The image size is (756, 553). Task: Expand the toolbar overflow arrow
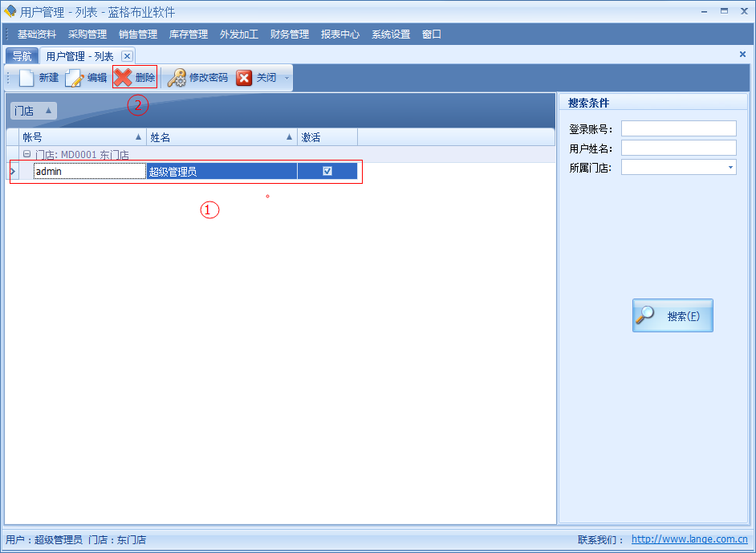point(287,78)
